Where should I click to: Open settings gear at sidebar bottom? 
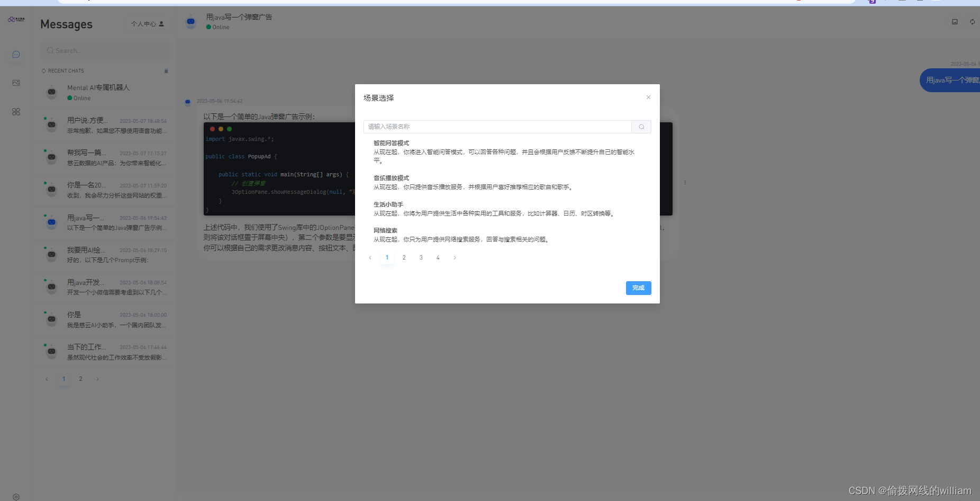[x=16, y=497]
